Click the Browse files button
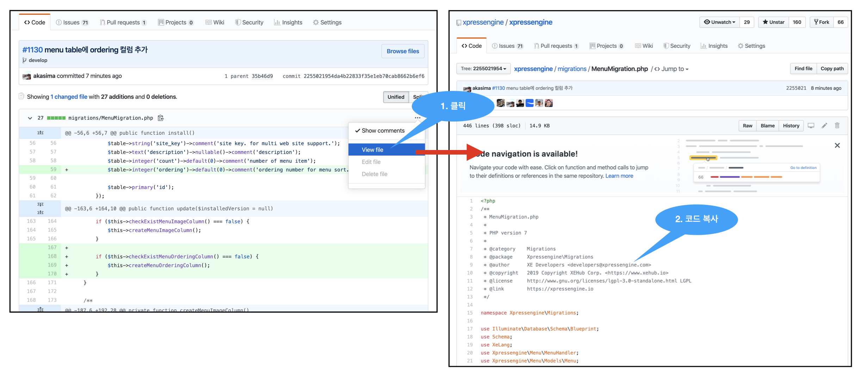Screen dimensions: 868x388 (x=403, y=51)
